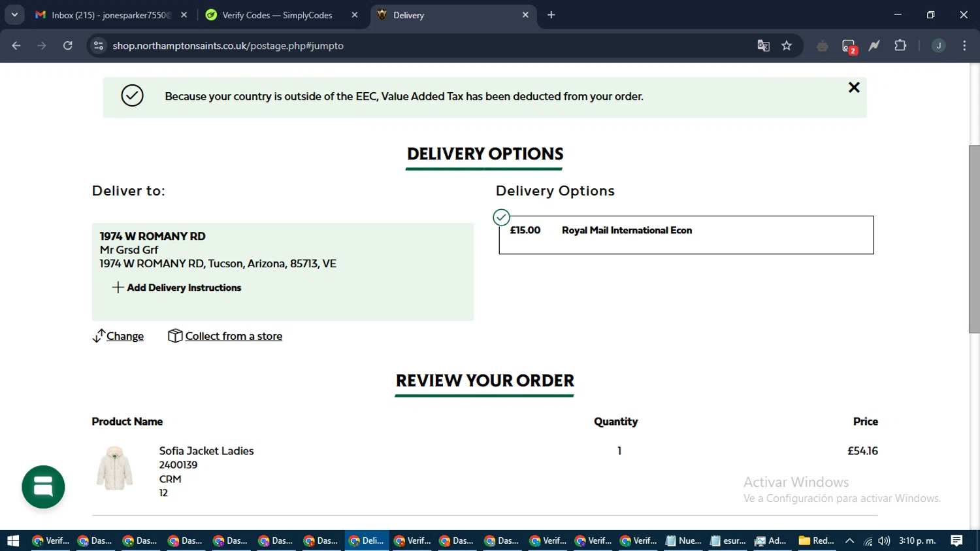The width and height of the screenshot is (980, 551).
Task: Open a new browser tab
Action: 551,15
